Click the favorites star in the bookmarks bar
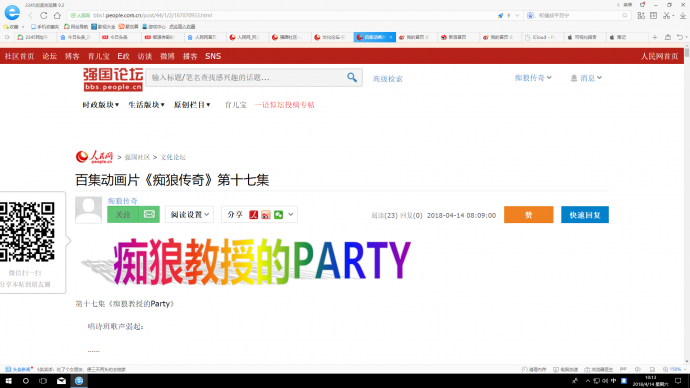 click(6, 27)
